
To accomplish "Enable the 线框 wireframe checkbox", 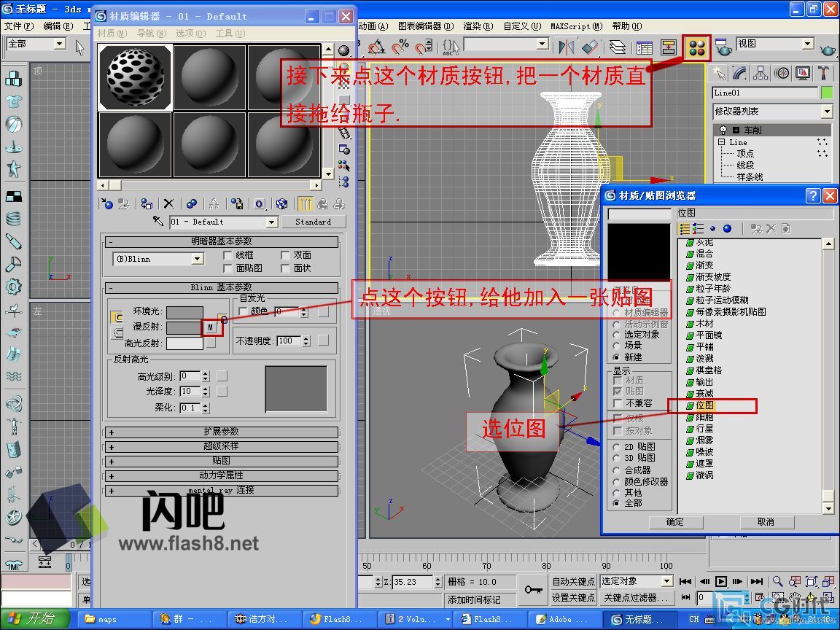I will click(227, 255).
